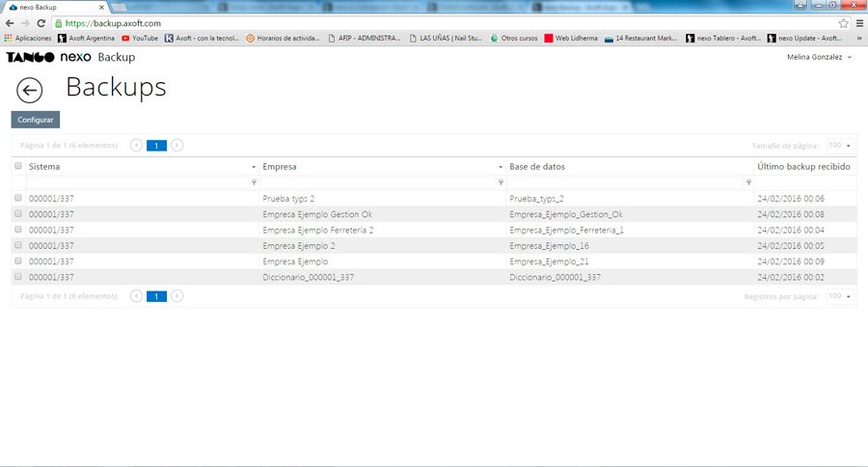Image resolution: width=868 pixels, height=467 pixels.
Task: Open 14 Restaurant Mark... bookmark
Action: click(641, 39)
